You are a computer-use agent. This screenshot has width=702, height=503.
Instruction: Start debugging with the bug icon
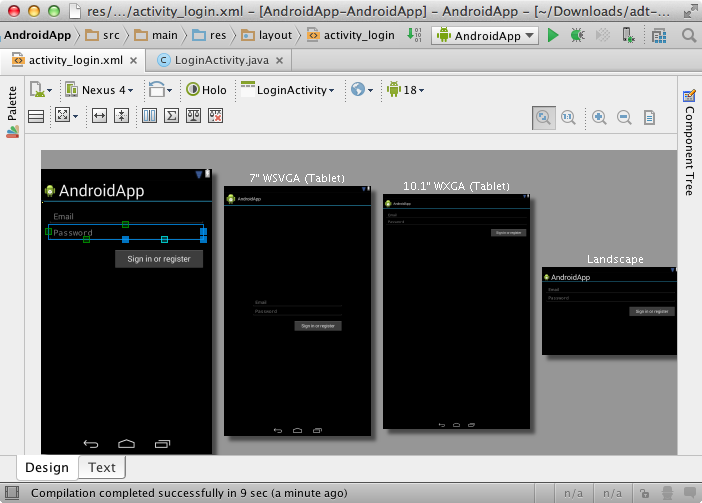pyautogui.click(x=577, y=35)
